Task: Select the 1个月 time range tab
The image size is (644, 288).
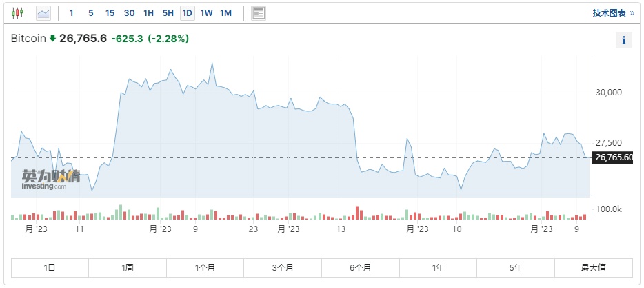Action: point(205,268)
